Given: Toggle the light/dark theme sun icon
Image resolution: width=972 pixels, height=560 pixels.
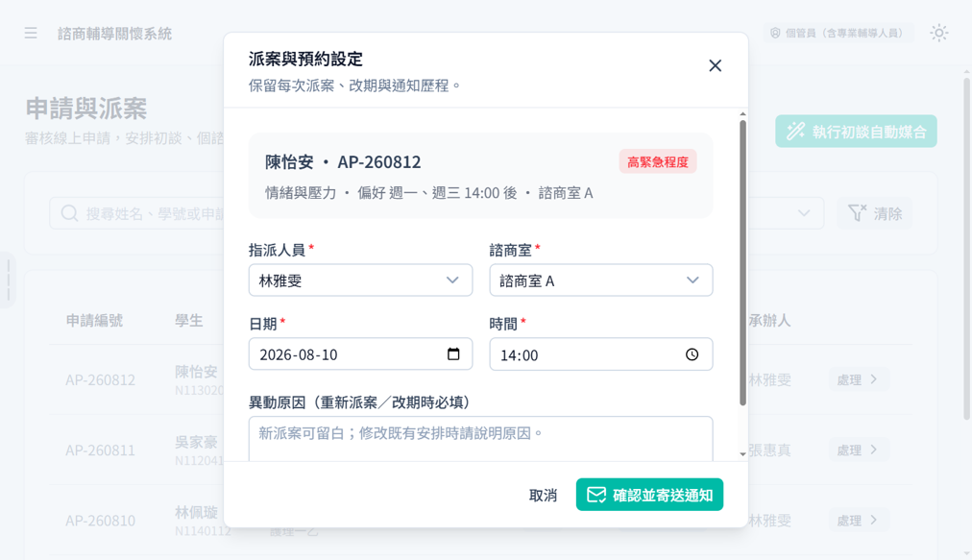Looking at the screenshot, I should [x=939, y=33].
